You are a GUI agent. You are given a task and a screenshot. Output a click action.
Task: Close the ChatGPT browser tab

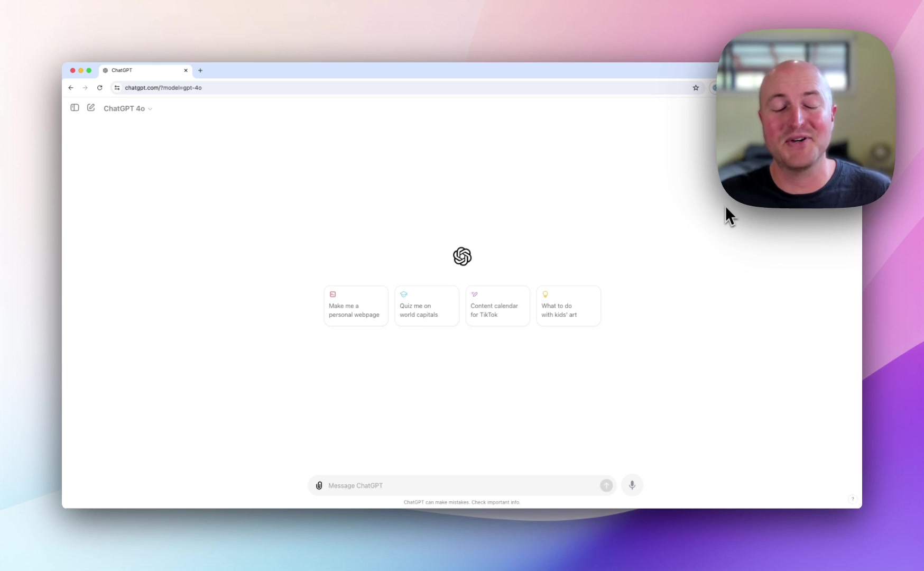click(186, 70)
